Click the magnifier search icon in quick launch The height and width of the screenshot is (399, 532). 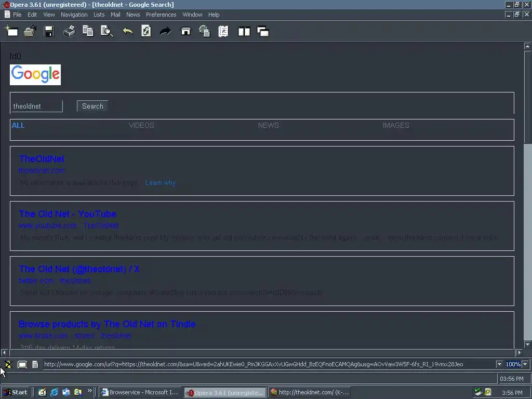click(78, 392)
